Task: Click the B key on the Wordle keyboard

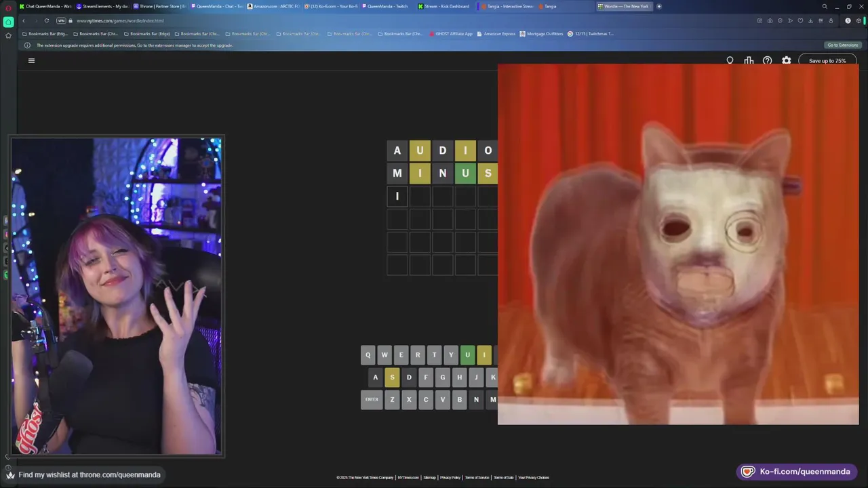Action: [x=460, y=400]
